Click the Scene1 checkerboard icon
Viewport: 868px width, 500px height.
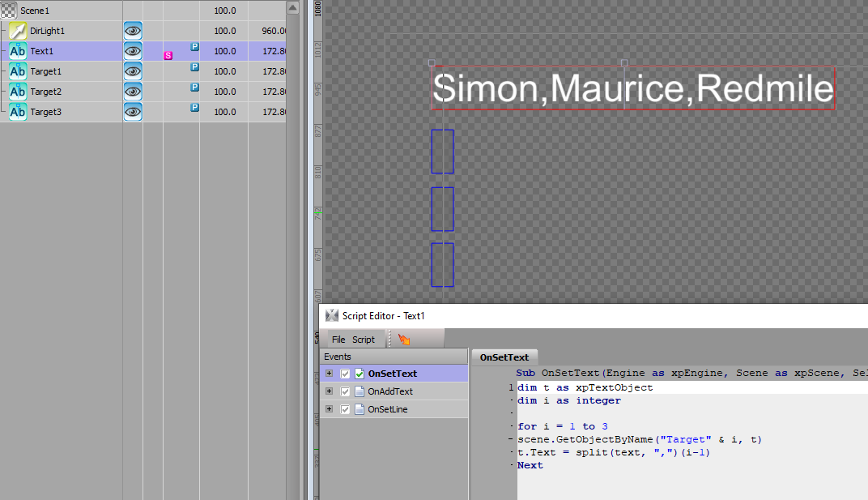(9, 11)
